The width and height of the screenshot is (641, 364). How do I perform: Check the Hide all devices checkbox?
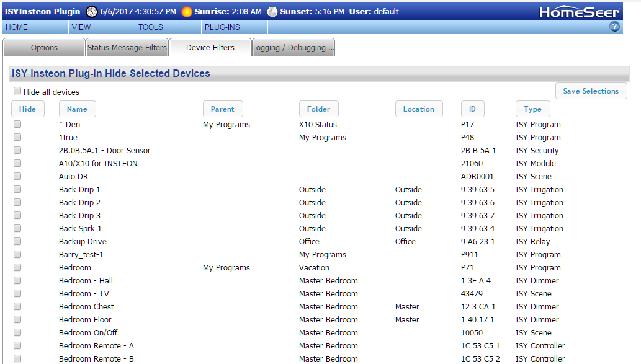[17, 91]
